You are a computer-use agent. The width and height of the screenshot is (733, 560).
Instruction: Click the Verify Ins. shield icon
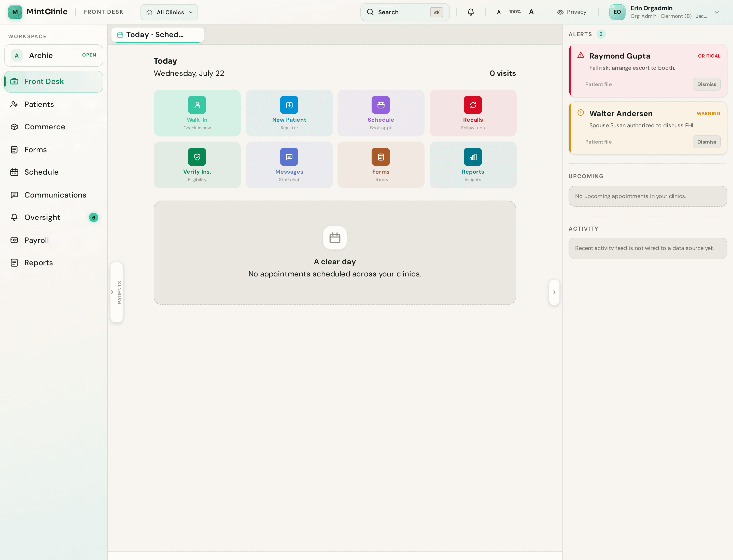(x=197, y=157)
